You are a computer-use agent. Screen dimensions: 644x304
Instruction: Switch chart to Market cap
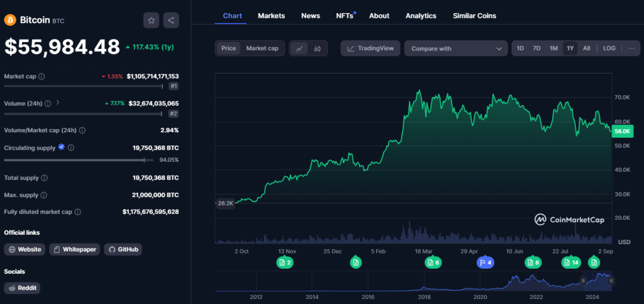[262, 48]
